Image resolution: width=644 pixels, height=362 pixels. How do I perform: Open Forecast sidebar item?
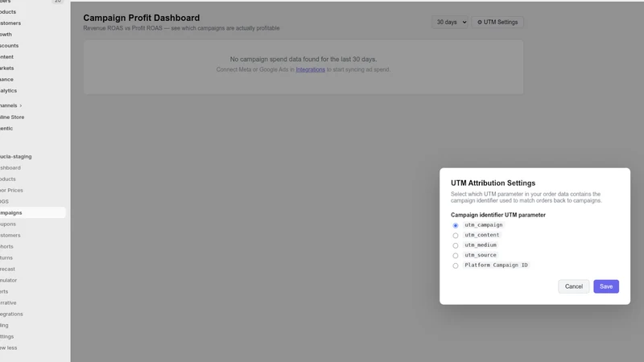(x=7, y=269)
